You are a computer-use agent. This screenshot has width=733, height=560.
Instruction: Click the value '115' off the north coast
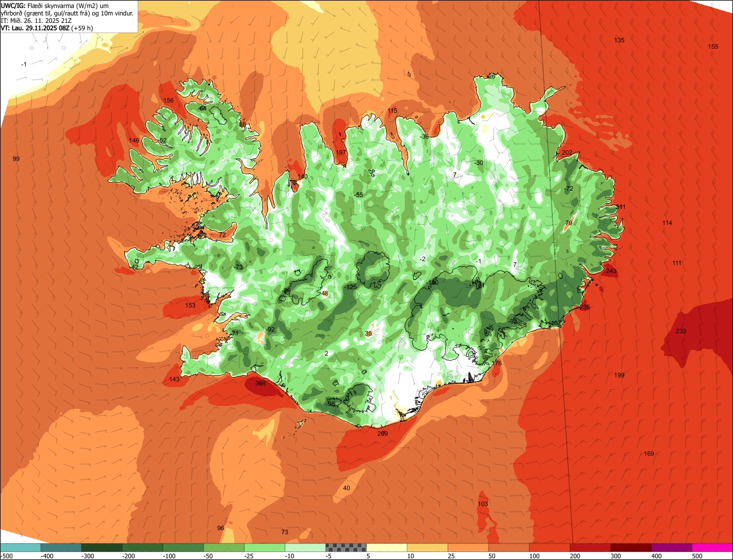[x=392, y=111]
